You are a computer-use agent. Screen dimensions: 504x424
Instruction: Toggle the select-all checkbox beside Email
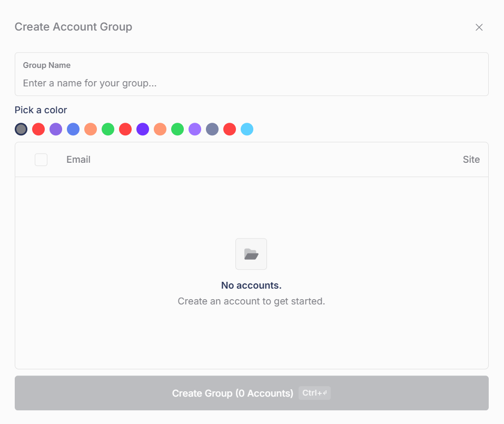(x=41, y=160)
